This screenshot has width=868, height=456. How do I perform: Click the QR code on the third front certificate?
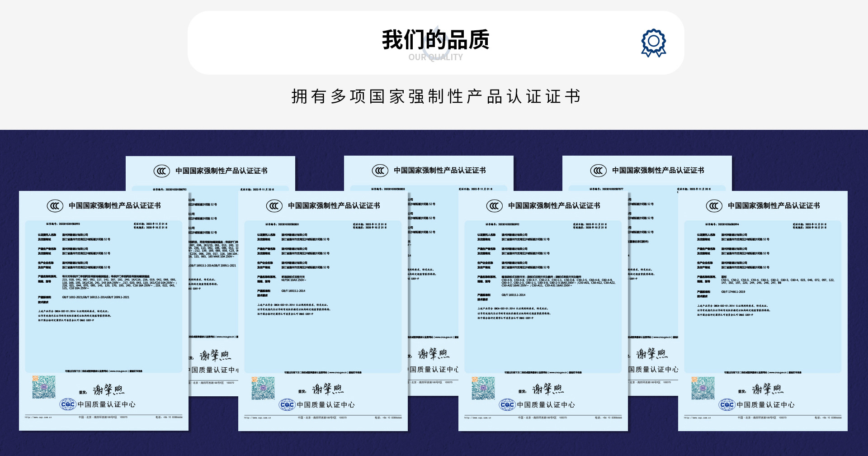click(x=483, y=388)
